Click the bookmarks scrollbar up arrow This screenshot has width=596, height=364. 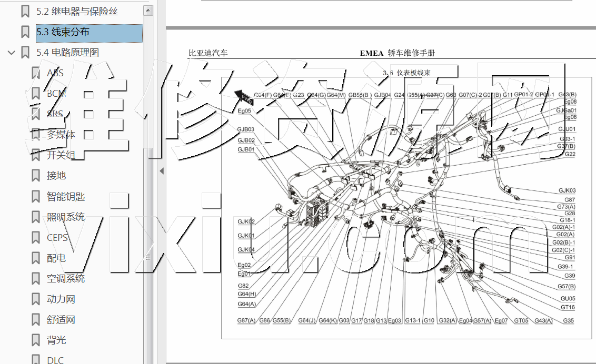click(148, 10)
